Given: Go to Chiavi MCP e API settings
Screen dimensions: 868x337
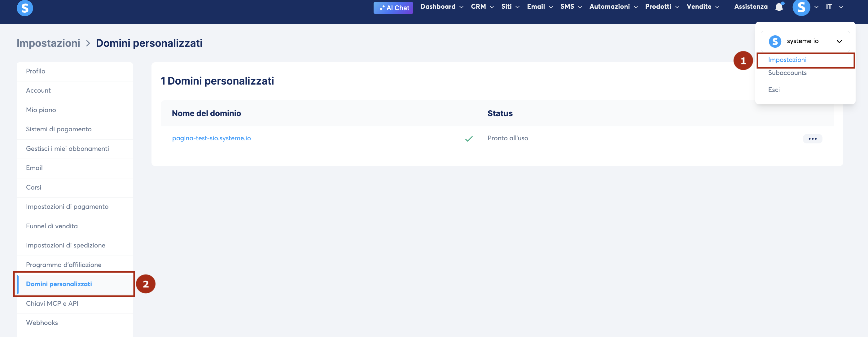Looking at the screenshot, I should (x=52, y=303).
